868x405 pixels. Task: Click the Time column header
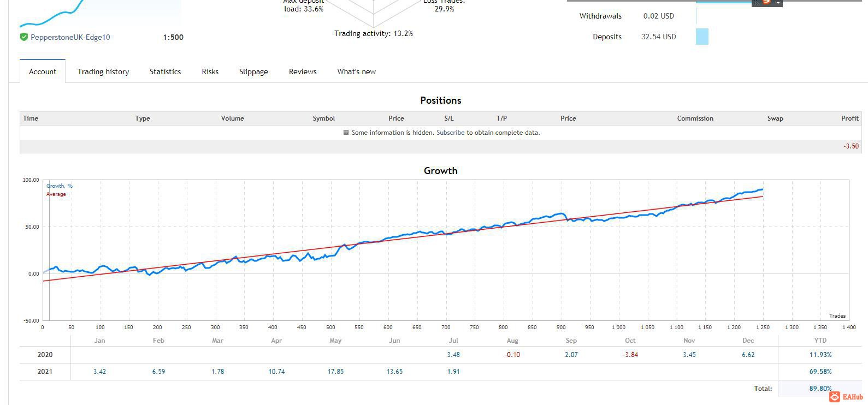pos(31,118)
